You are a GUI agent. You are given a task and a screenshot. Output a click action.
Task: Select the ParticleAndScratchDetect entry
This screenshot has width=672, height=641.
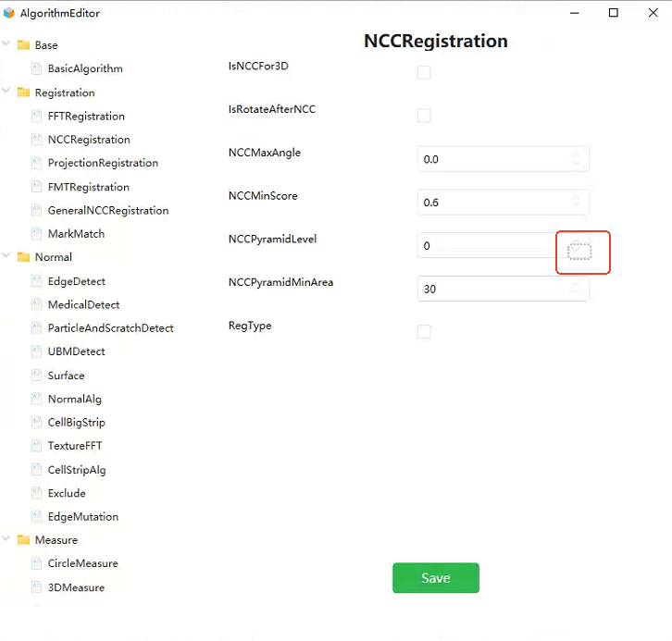coord(110,328)
